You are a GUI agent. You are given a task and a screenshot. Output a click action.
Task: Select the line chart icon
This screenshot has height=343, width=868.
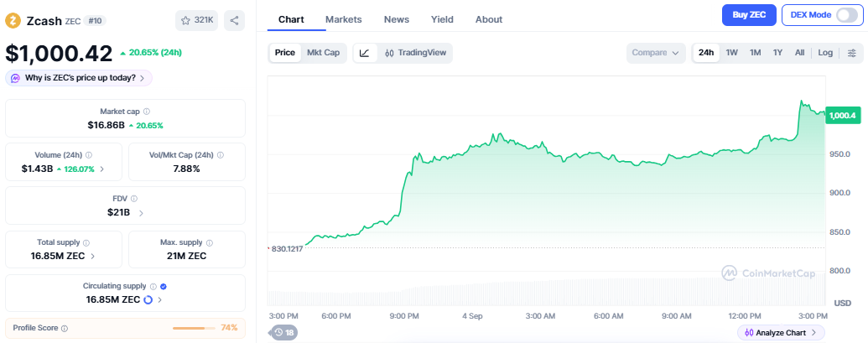pos(364,53)
